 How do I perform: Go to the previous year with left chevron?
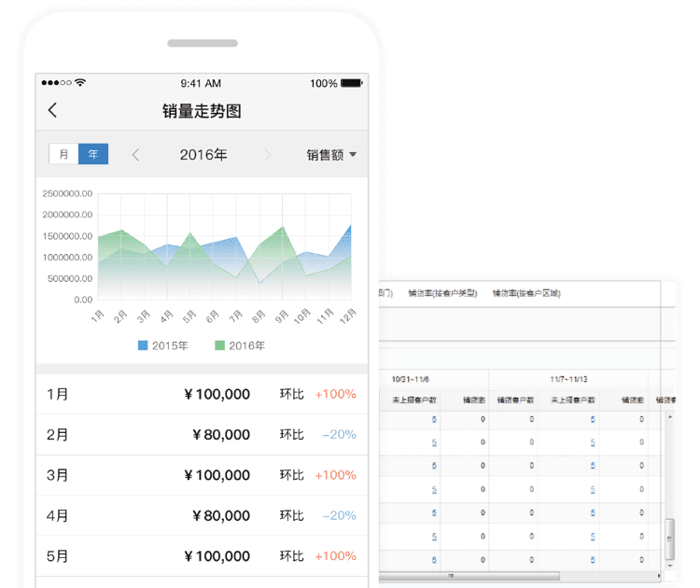point(136,155)
